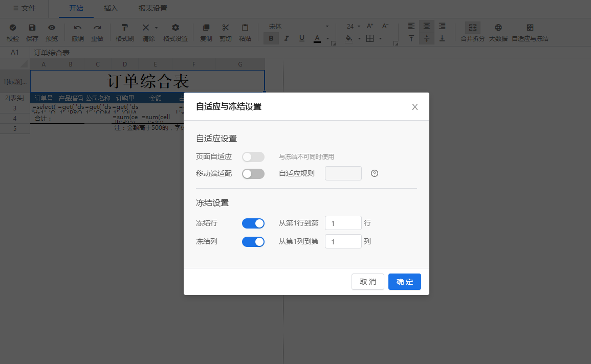Screen dimensions: 591x364
Task: Select row header 5
Action: pyautogui.click(x=15, y=128)
